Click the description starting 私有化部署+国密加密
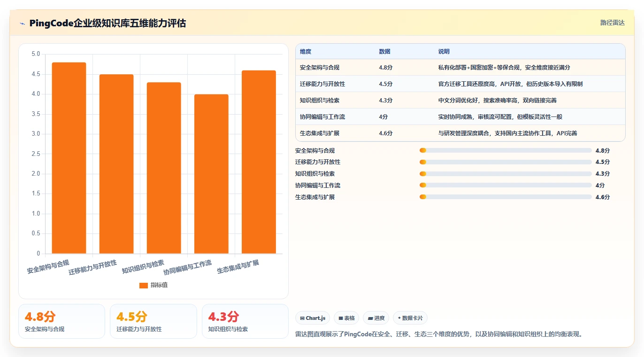 click(504, 68)
